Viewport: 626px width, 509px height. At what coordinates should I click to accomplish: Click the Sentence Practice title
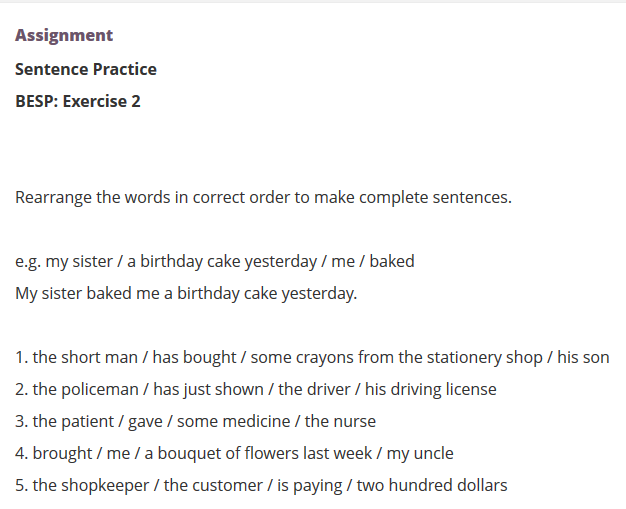(86, 69)
